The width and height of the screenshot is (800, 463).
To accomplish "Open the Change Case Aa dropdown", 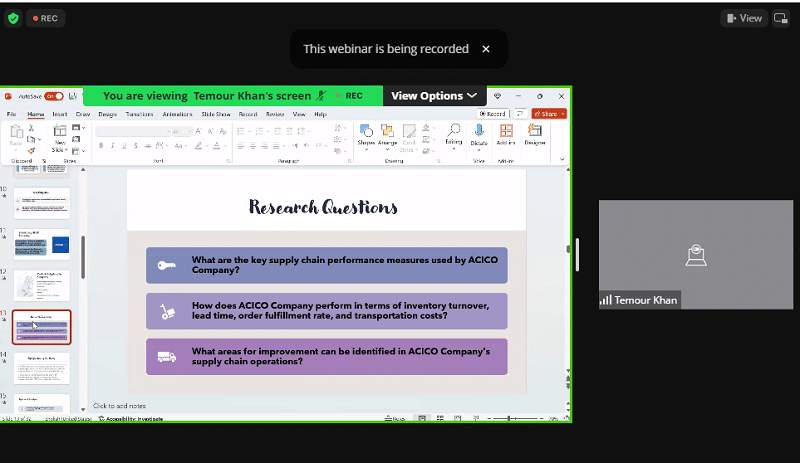I will (x=179, y=146).
